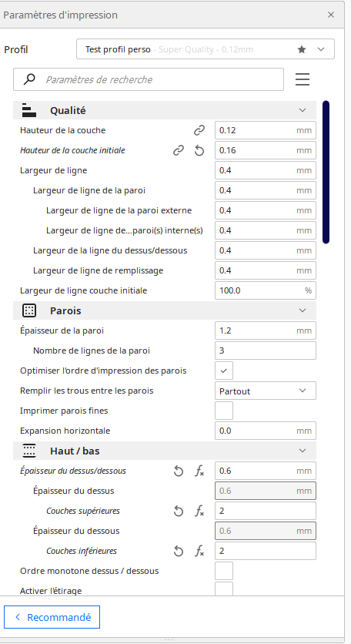The width and height of the screenshot is (351, 644).
Task: Uncheck Optimiser l'ordre d'impression des parois
Action: point(224,371)
